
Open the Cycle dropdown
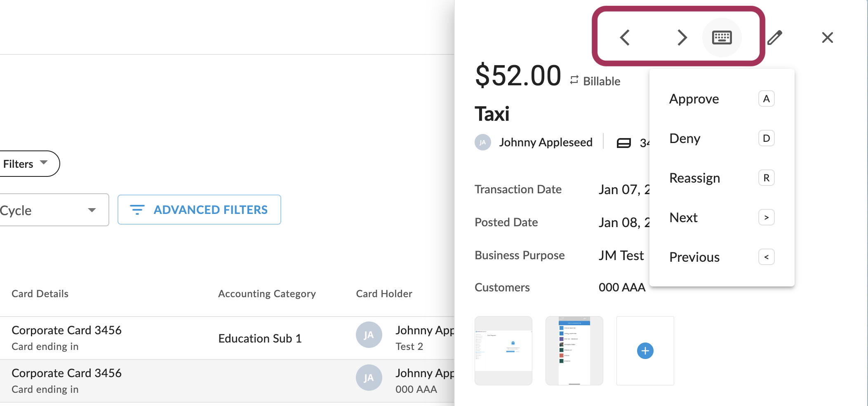(54, 210)
